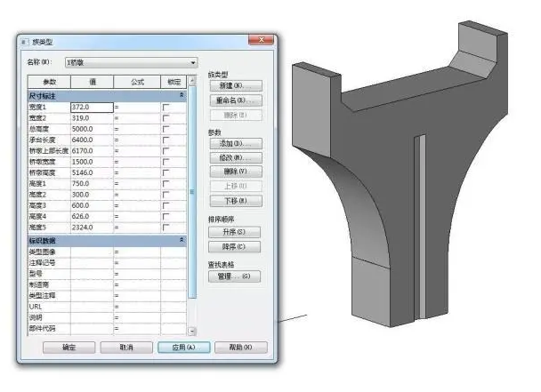
Task: Select the 部件代码 parameter row
Action: tap(107, 329)
